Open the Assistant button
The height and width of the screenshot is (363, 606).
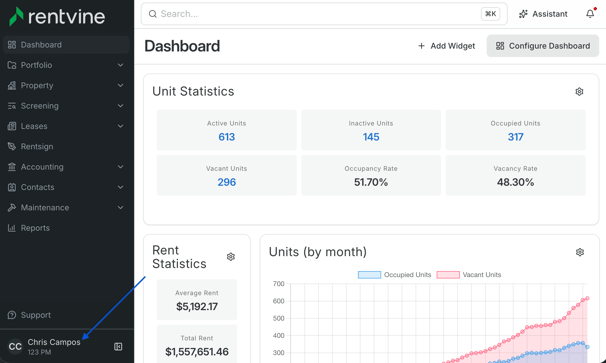click(x=543, y=14)
